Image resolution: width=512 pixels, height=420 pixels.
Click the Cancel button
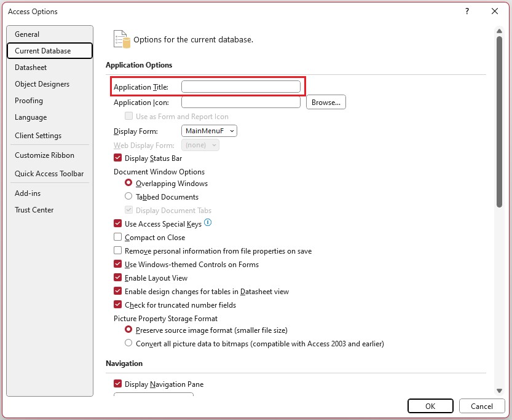(x=482, y=406)
